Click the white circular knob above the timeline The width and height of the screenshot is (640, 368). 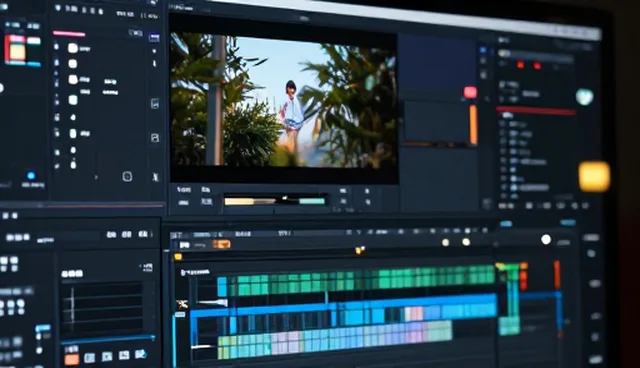546,239
